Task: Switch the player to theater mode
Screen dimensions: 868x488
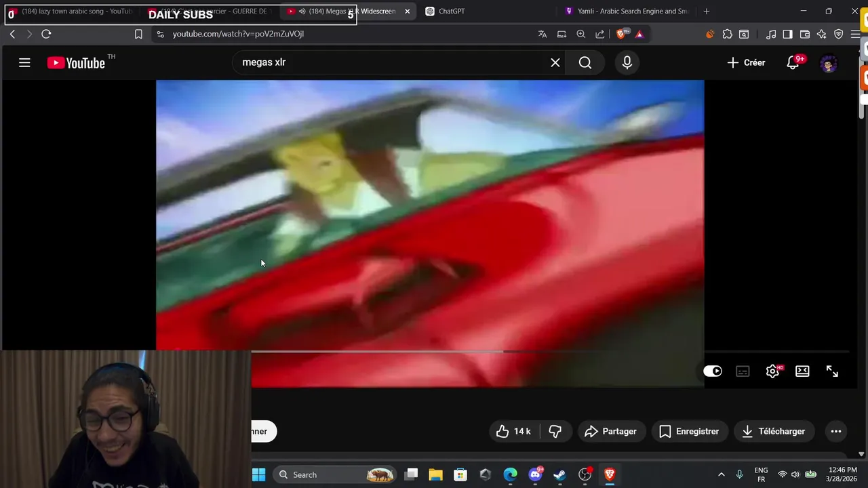Action: [x=802, y=371]
